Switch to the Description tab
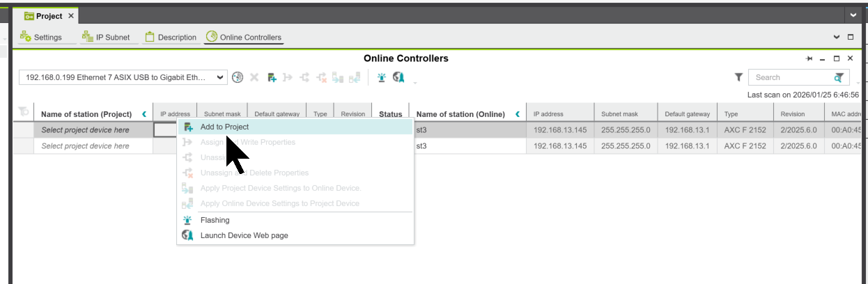Screen dimensions: 868x284 [x=171, y=37]
